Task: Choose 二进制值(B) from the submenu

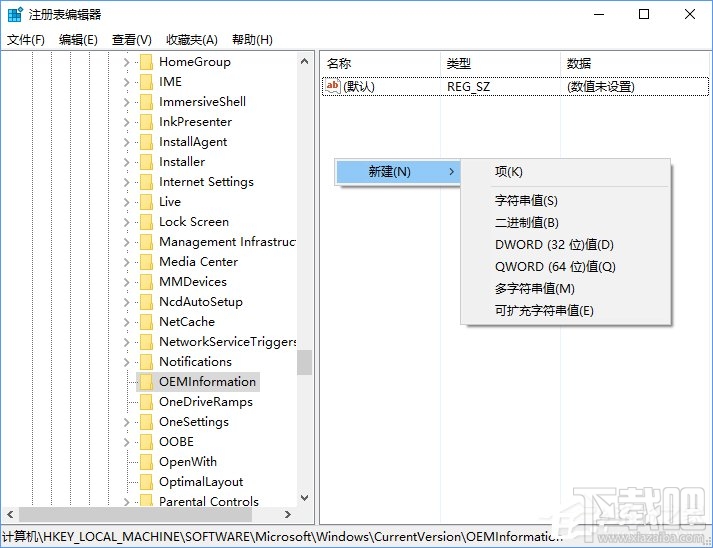Action: tap(566, 223)
